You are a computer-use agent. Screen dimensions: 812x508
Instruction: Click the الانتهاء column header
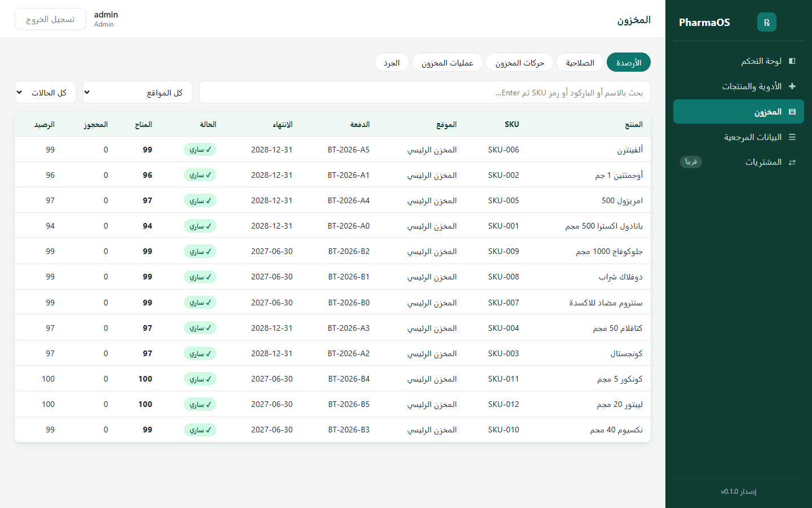click(283, 125)
